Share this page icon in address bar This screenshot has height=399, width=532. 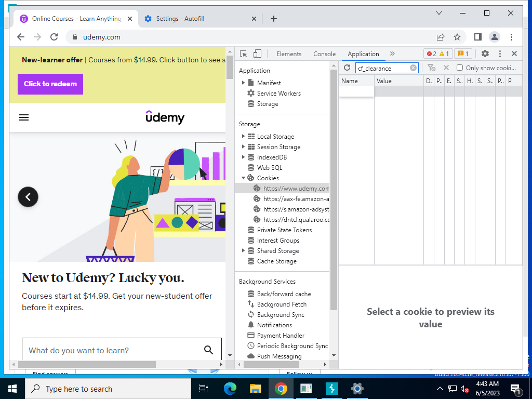441,37
